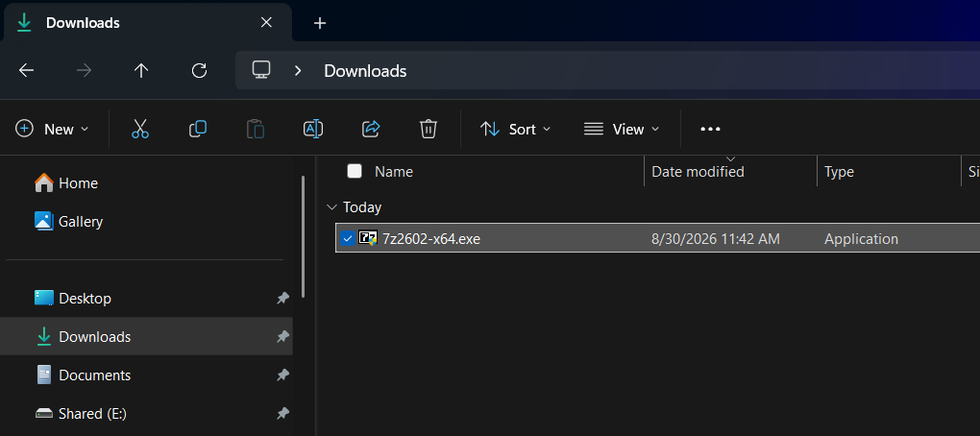This screenshot has width=980, height=436.
Task: Rename the selected file
Action: pos(312,130)
